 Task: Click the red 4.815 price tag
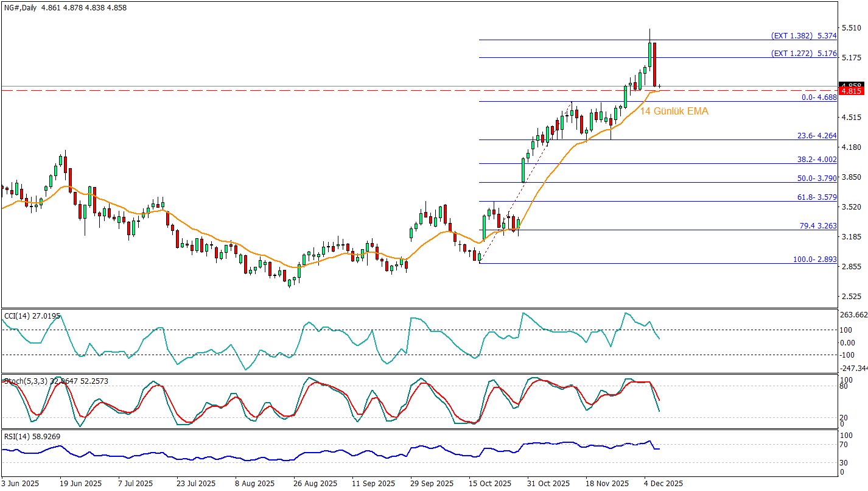(850, 91)
